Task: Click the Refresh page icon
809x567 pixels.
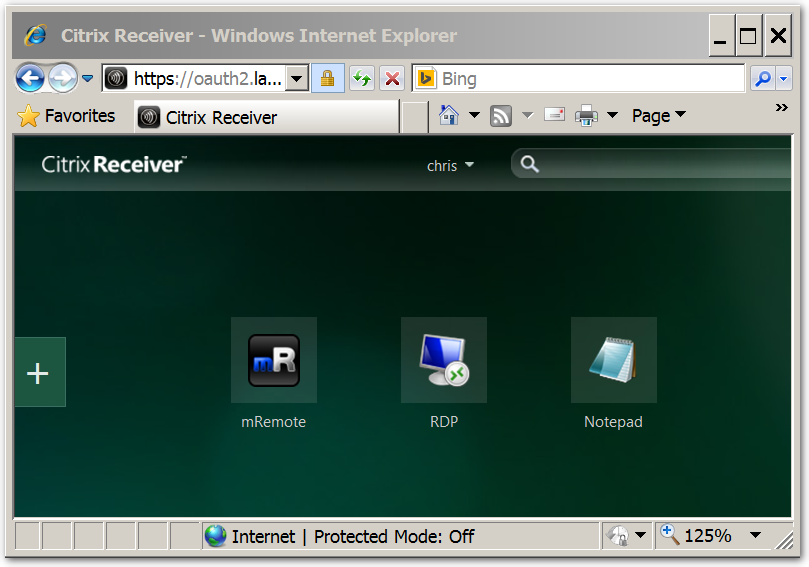Action: [x=361, y=78]
